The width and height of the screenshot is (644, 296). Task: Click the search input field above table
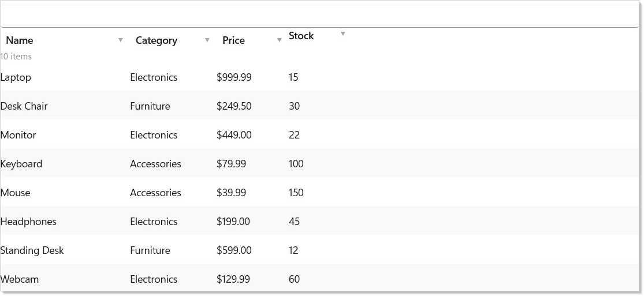tap(319, 16)
